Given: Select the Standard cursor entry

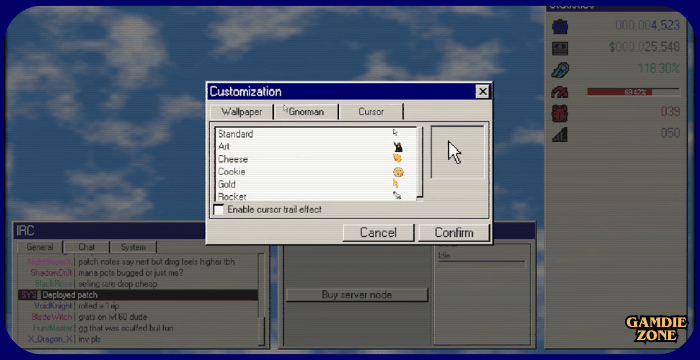Looking at the screenshot, I should coord(316,134).
